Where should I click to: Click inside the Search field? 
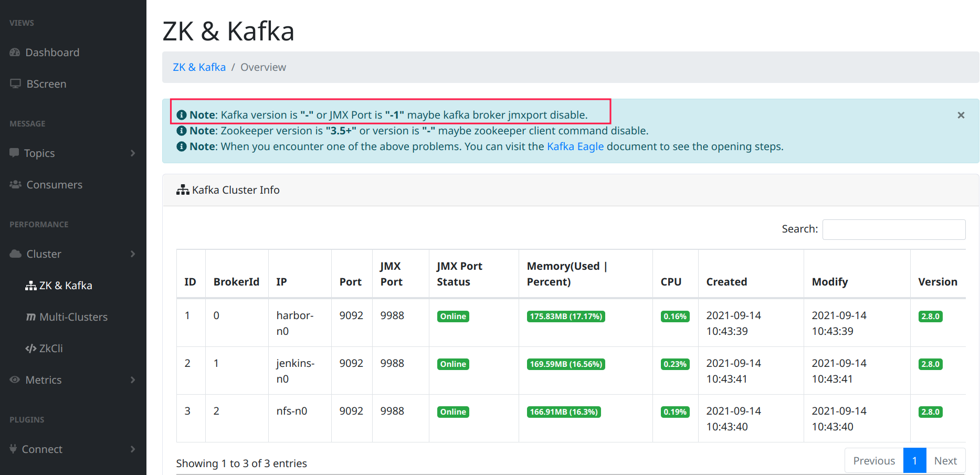tap(894, 229)
